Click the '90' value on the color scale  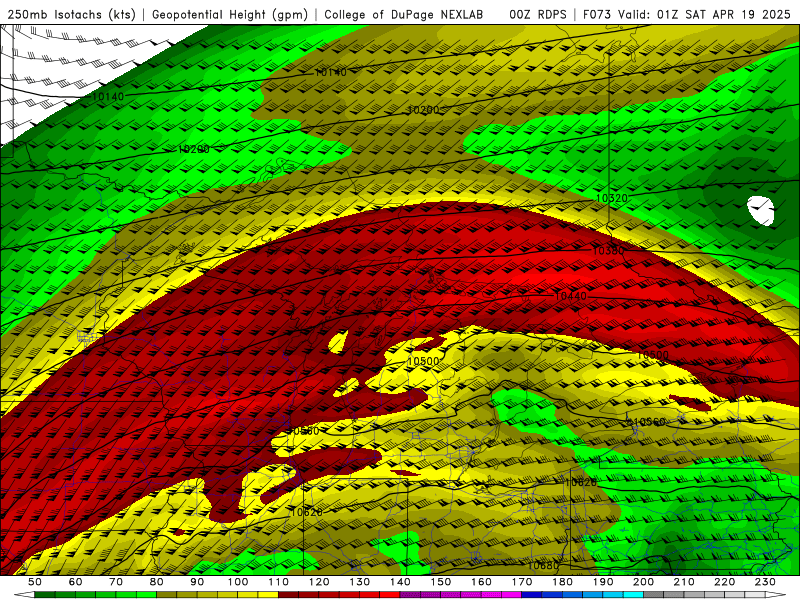[197, 582]
